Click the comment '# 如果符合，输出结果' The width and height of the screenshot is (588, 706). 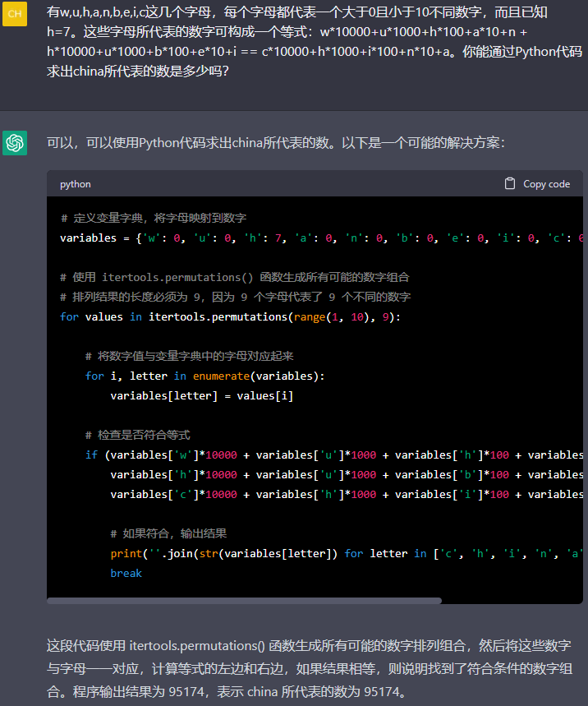pyautogui.click(x=168, y=533)
